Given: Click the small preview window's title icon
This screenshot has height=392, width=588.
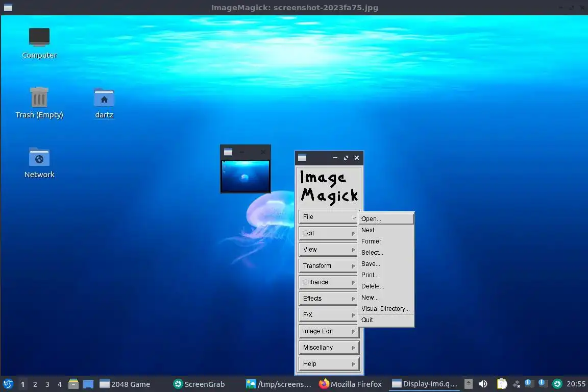Looking at the screenshot, I should pyautogui.click(x=228, y=152).
